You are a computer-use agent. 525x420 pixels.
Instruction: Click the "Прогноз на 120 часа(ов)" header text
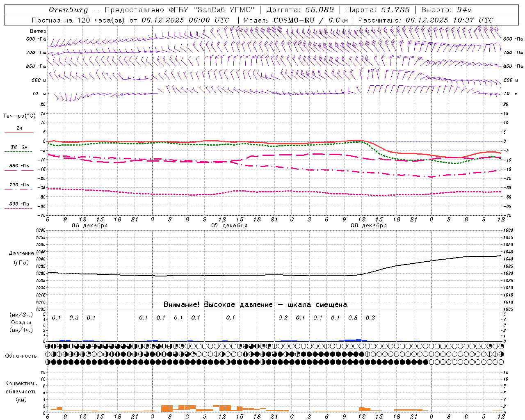[x=79, y=20]
